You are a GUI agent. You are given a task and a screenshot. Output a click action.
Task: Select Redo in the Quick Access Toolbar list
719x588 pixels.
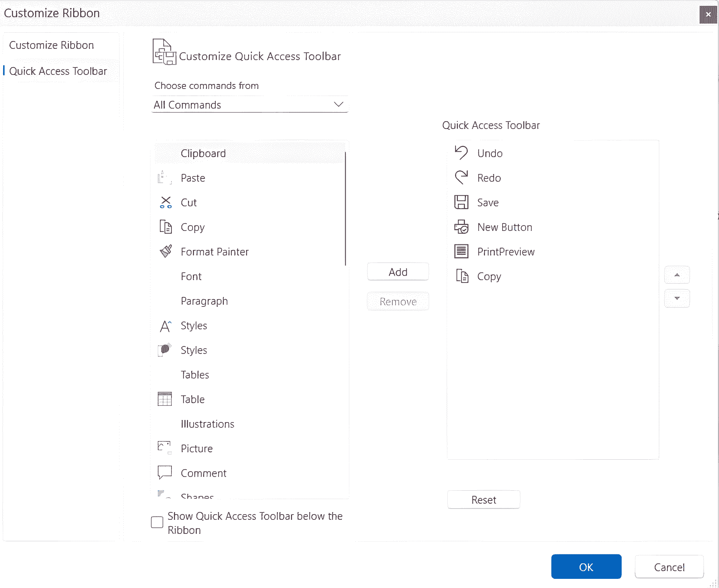coord(489,178)
